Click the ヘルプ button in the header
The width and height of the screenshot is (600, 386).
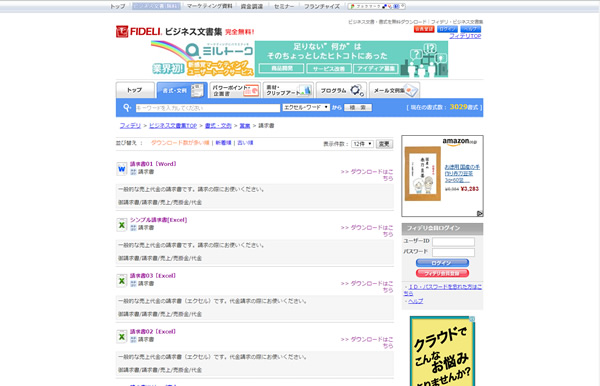(x=471, y=29)
